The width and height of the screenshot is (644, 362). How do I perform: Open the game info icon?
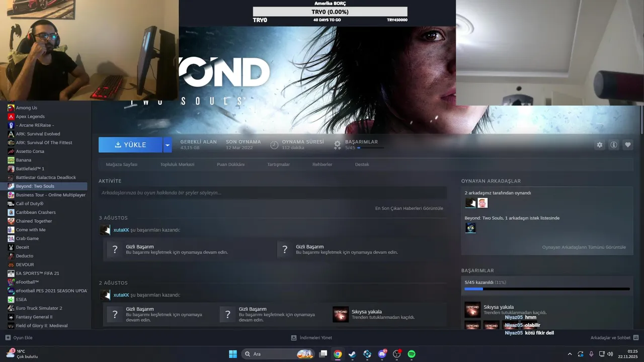(614, 145)
